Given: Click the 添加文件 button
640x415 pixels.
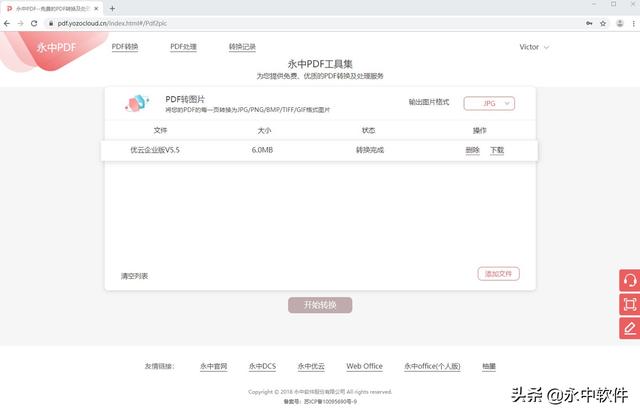Looking at the screenshot, I should pyautogui.click(x=498, y=274).
